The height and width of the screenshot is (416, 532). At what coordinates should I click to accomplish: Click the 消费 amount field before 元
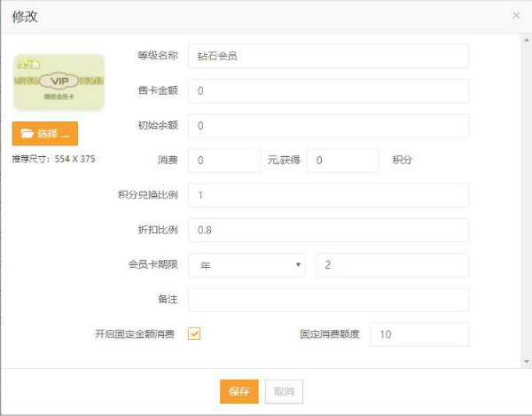(x=224, y=161)
